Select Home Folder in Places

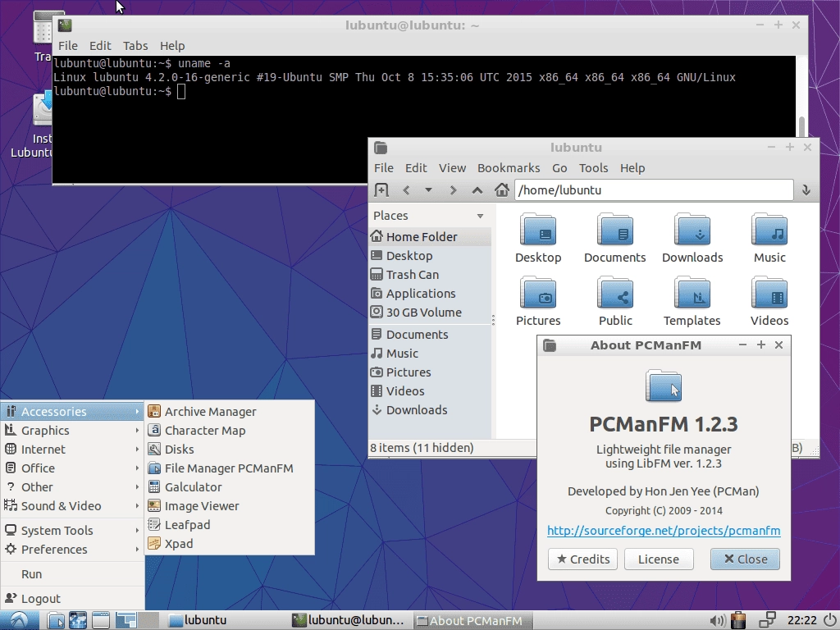430,237
